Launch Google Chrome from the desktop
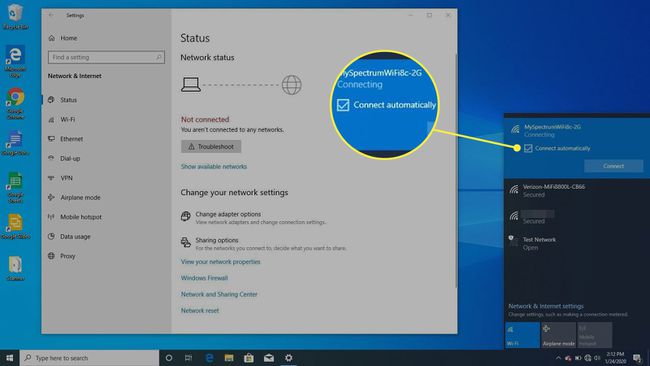 [x=15, y=104]
